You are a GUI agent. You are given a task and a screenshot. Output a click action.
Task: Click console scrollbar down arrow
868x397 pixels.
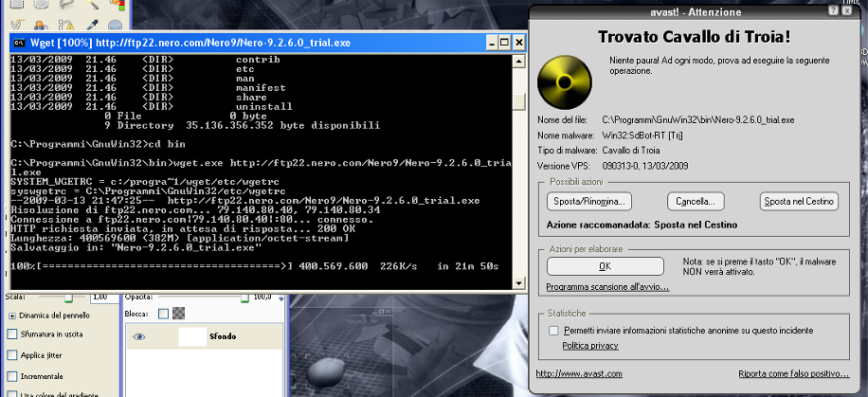[x=518, y=283]
